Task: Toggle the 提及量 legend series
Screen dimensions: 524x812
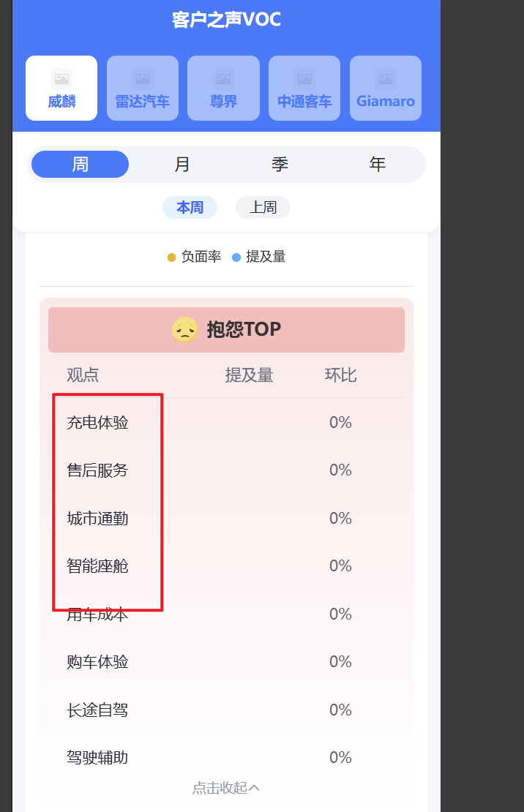Action: tap(258, 257)
